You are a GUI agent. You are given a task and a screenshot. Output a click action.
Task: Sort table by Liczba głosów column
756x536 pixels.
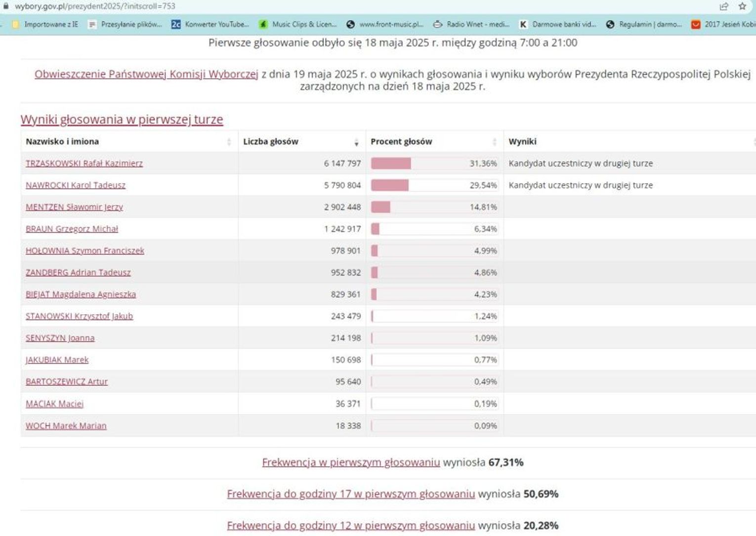(356, 142)
